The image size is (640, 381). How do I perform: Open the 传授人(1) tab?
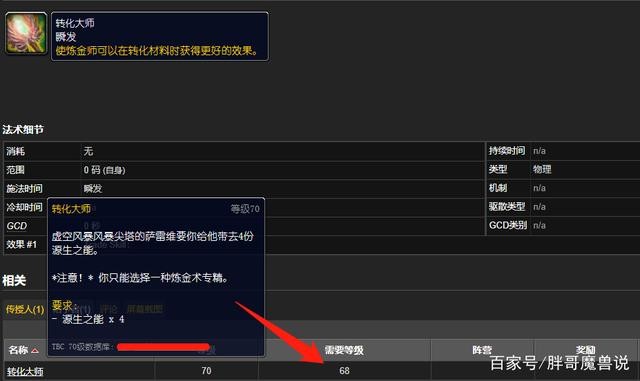point(25,309)
